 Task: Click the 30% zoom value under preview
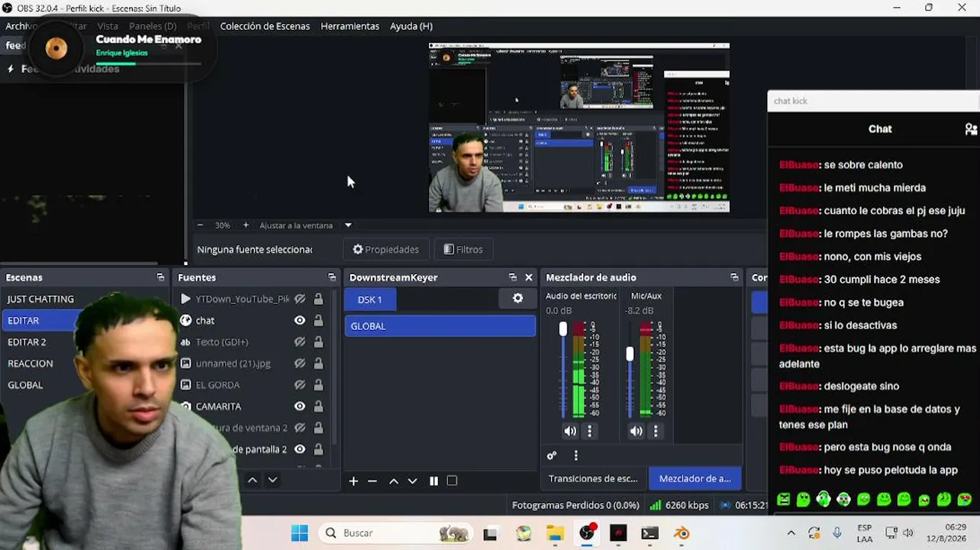(x=222, y=225)
